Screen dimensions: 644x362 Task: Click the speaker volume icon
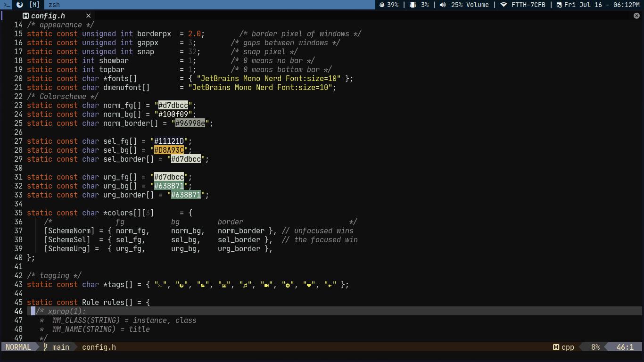(x=443, y=5)
